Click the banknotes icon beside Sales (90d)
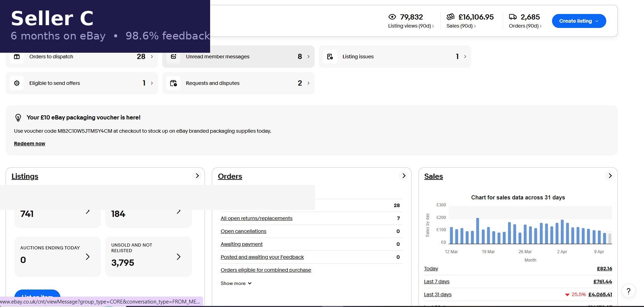 point(451,16)
